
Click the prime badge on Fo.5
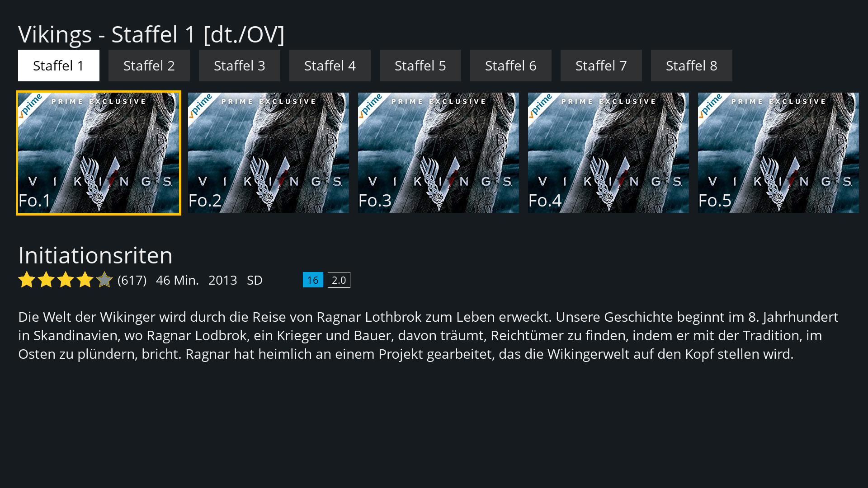click(x=710, y=105)
